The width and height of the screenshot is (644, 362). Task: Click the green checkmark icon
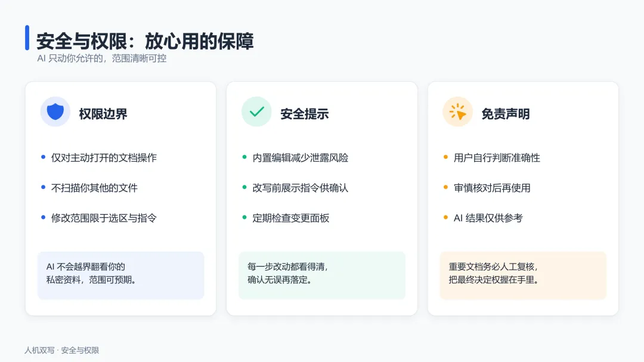(256, 112)
